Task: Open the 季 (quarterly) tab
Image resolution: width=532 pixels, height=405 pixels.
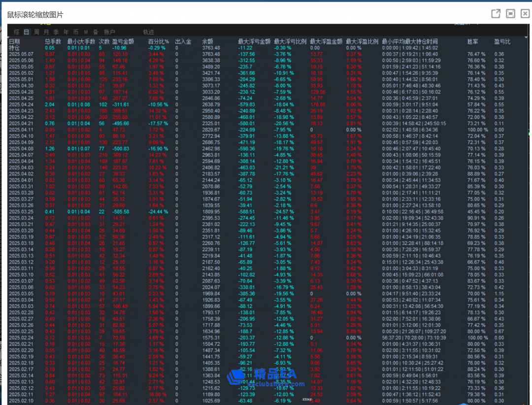Action: coord(56,32)
